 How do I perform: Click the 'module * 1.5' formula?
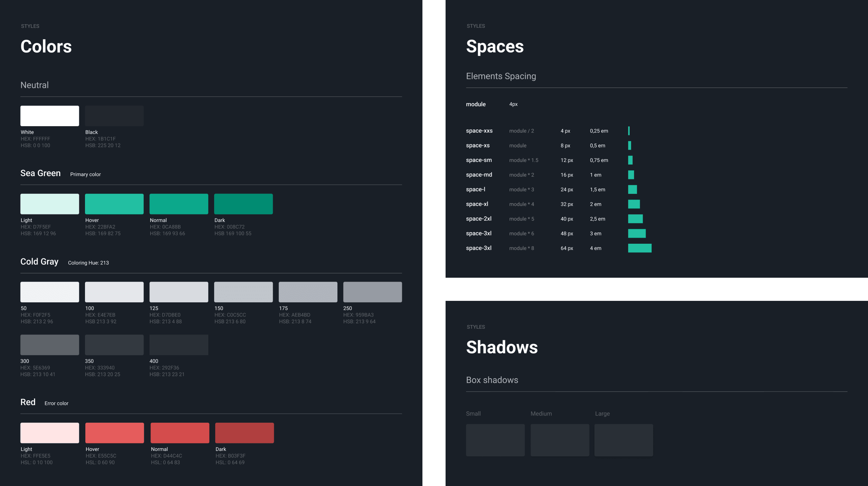click(x=524, y=160)
